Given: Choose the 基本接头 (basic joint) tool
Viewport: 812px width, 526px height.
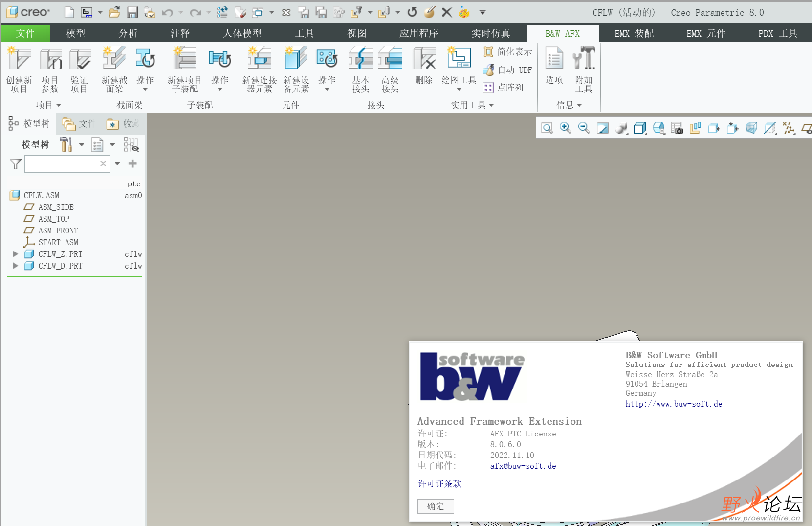Looking at the screenshot, I should (x=361, y=69).
